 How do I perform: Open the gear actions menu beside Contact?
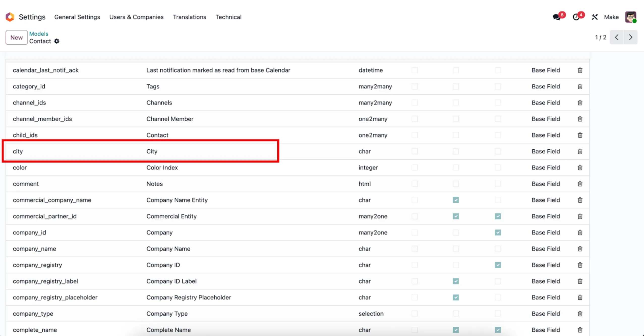click(57, 41)
